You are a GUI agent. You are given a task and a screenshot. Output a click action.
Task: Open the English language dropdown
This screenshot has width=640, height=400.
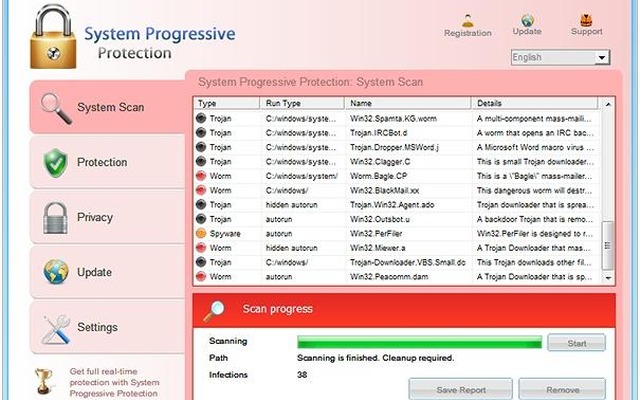[x=560, y=58]
